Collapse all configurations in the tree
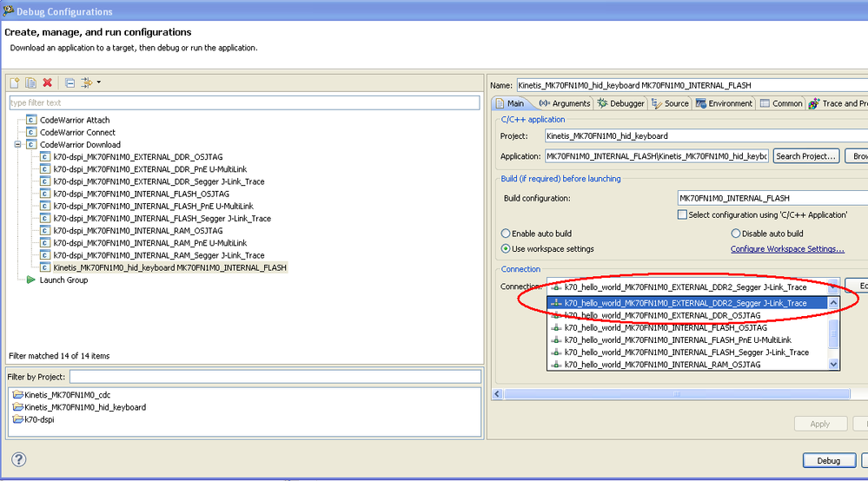This screenshot has width=868, height=481. point(70,83)
